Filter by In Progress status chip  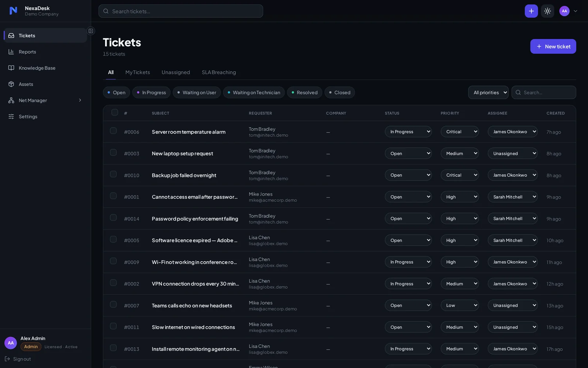[x=151, y=92]
